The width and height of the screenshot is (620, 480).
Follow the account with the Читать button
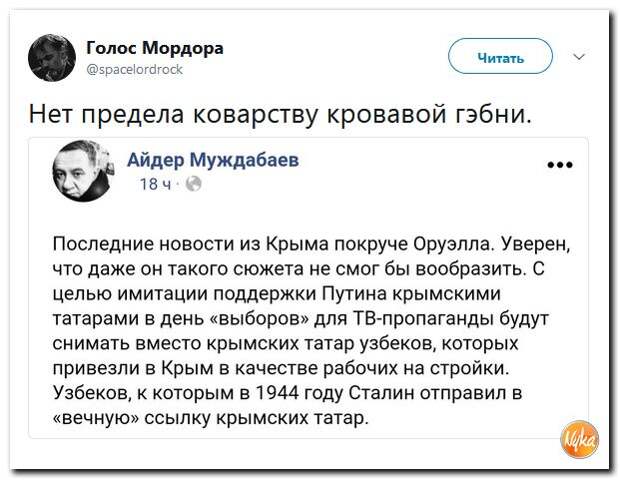tap(500, 57)
